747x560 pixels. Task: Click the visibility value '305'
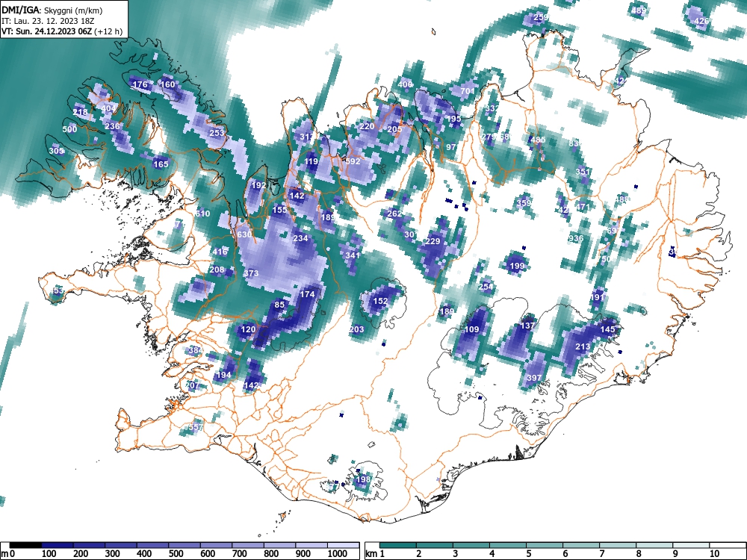56,151
